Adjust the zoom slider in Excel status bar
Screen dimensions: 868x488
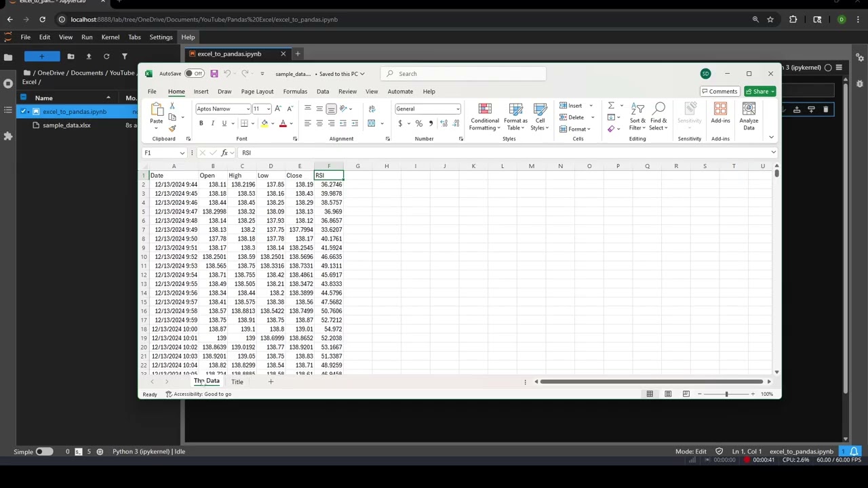click(726, 394)
